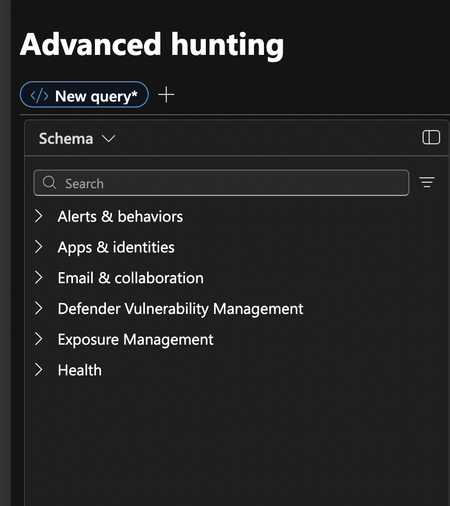Select Defender Vulnerability Management label
This screenshot has width=450, height=506.
pos(180,309)
